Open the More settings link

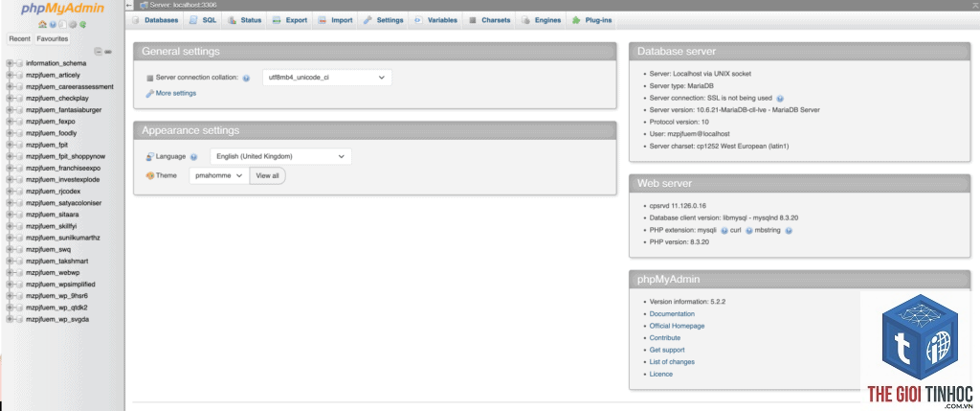(176, 93)
